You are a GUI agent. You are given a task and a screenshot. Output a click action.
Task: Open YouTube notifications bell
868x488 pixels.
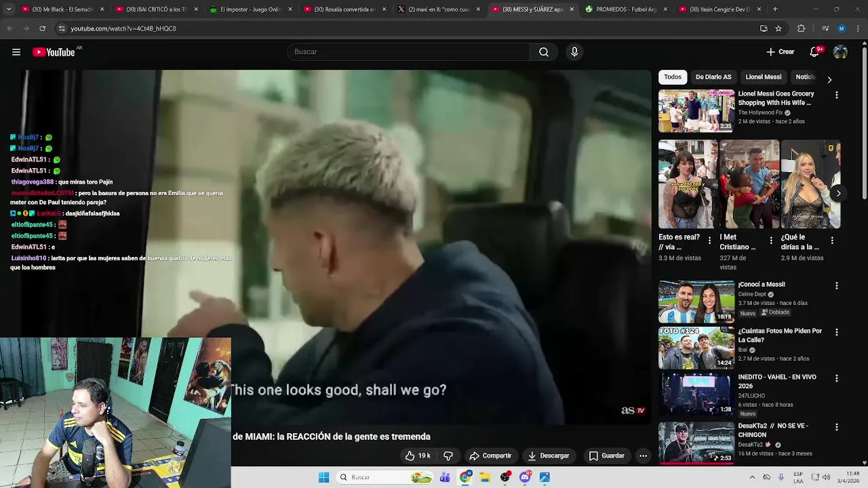[814, 52]
